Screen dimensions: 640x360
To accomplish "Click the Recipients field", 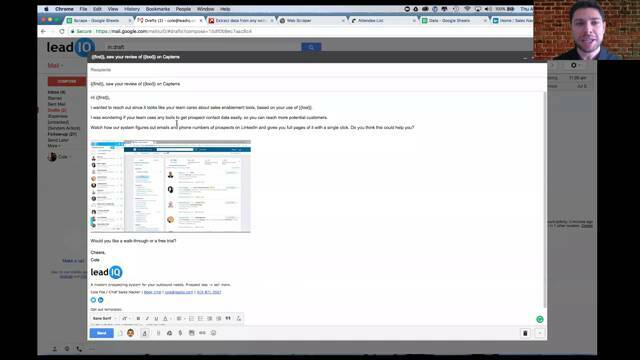I will pyautogui.click(x=317, y=70).
